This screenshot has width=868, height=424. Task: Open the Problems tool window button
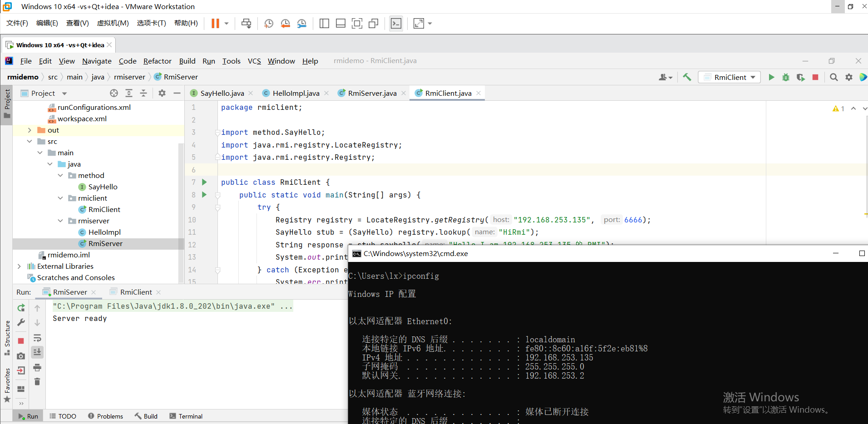pos(105,416)
